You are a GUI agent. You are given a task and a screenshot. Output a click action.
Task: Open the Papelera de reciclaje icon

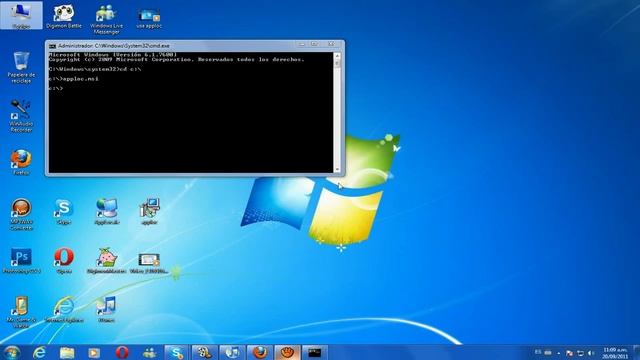coord(21,67)
